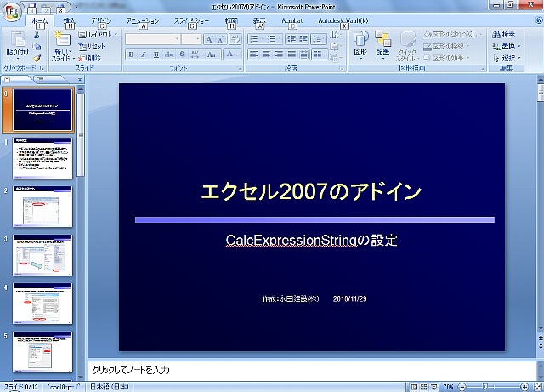544x392 pixels.
Task: Close the slide thumbnail pane
Action: 80,80
